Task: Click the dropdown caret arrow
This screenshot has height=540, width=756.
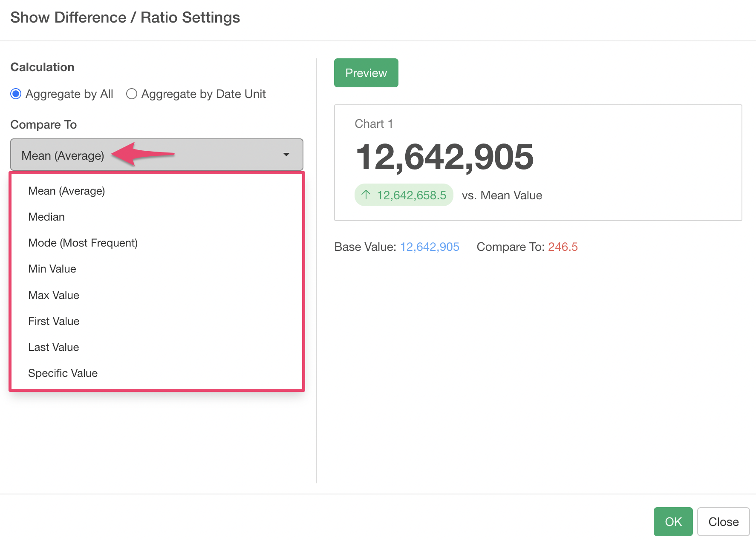Action: 286,155
